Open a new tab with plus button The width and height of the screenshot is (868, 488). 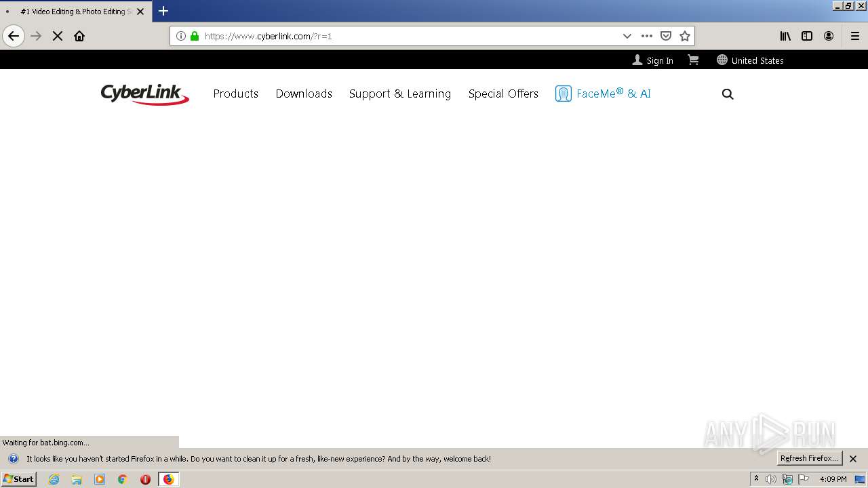tap(163, 11)
